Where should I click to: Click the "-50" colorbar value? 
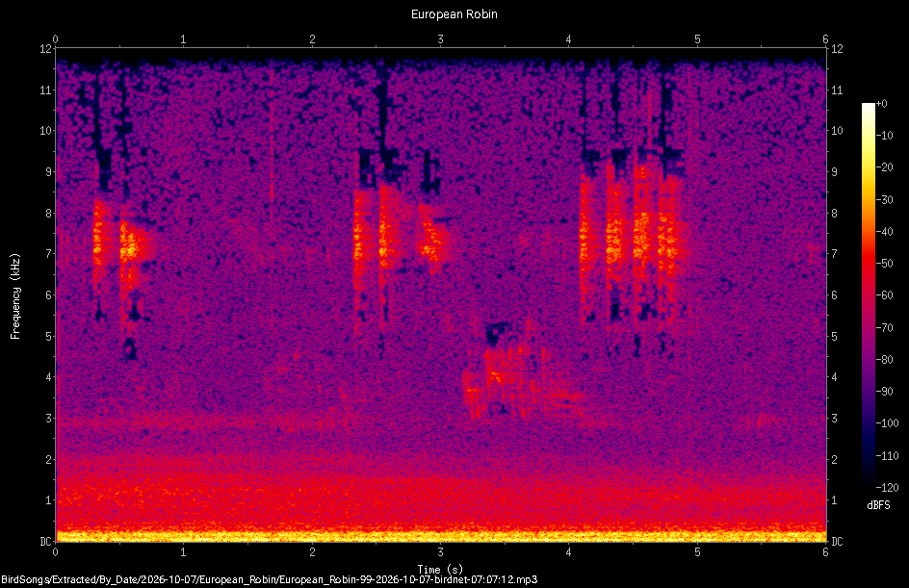[885, 264]
